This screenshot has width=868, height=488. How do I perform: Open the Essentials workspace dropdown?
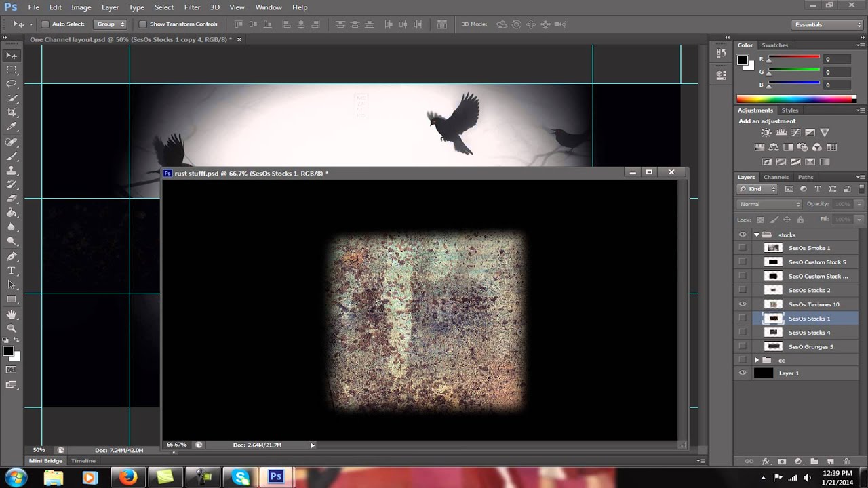pyautogui.click(x=827, y=24)
